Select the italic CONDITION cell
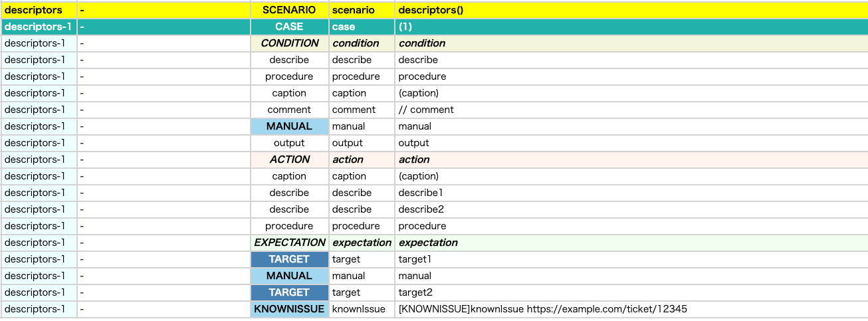Image resolution: width=868 pixels, height=321 pixels. click(289, 43)
